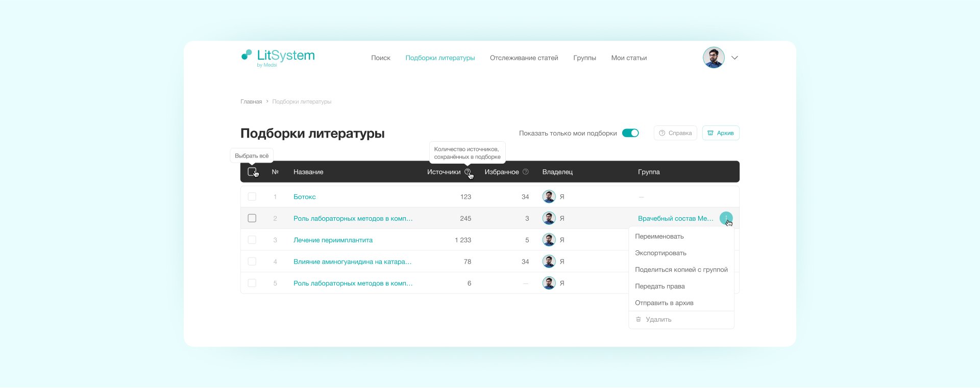The image size is (980, 388).
Task: Click owner avatar in row 2
Action: click(x=549, y=218)
